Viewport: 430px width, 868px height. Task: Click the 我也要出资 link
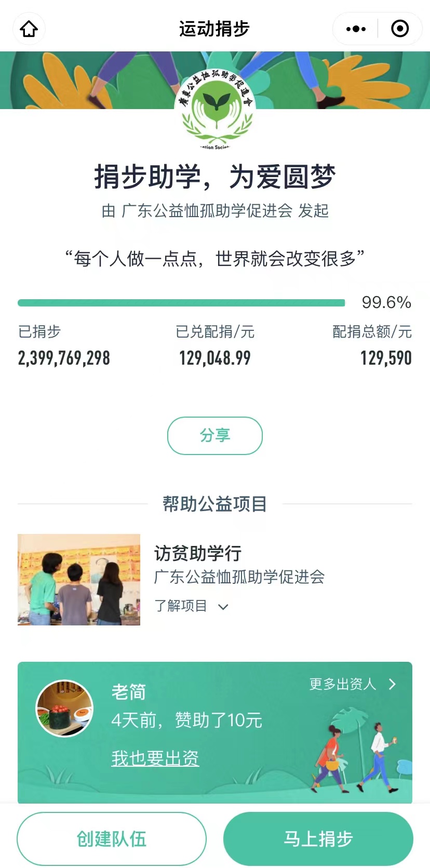click(x=155, y=758)
